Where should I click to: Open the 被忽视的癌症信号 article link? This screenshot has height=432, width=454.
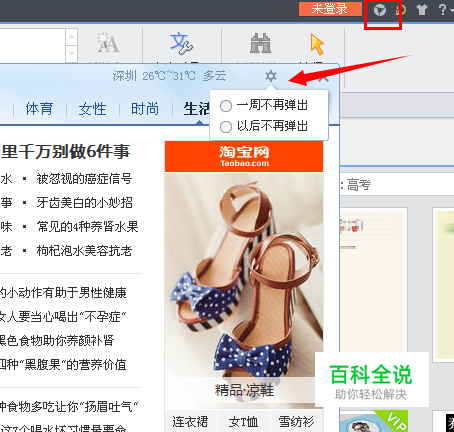point(84,179)
